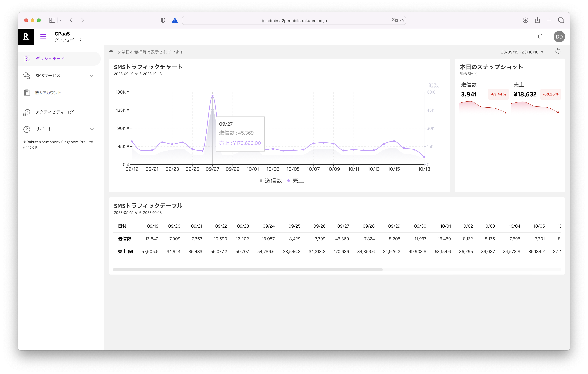Click the ダッシュボード sidebar icon
This screenshot has width=588, height=374.
pyautogui.click(x=27, y=59)
